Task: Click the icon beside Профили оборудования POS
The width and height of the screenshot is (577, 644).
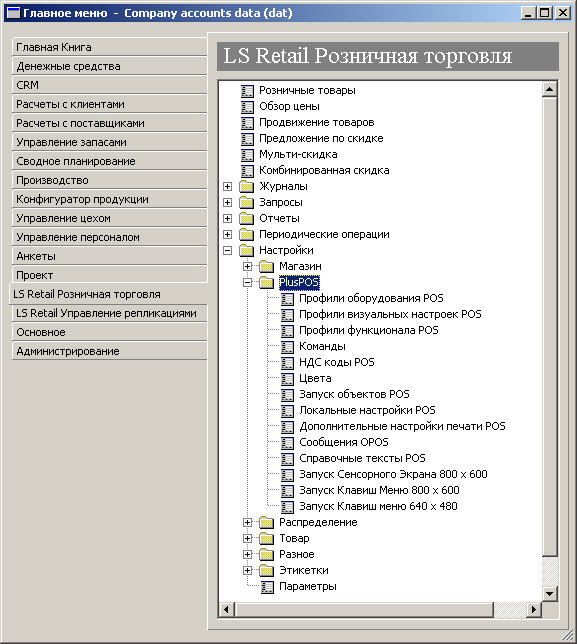Action: (287, 299)
